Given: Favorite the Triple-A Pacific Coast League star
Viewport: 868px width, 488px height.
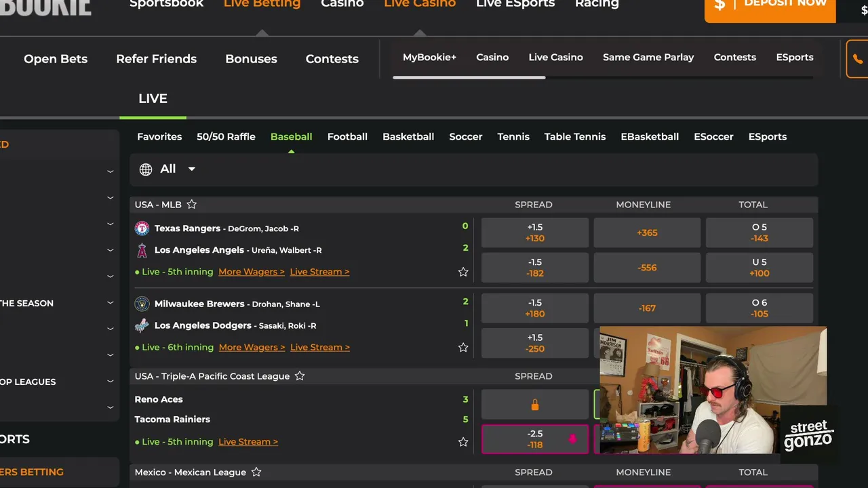Looking at the screenshot, I should (x=300, y=376).
